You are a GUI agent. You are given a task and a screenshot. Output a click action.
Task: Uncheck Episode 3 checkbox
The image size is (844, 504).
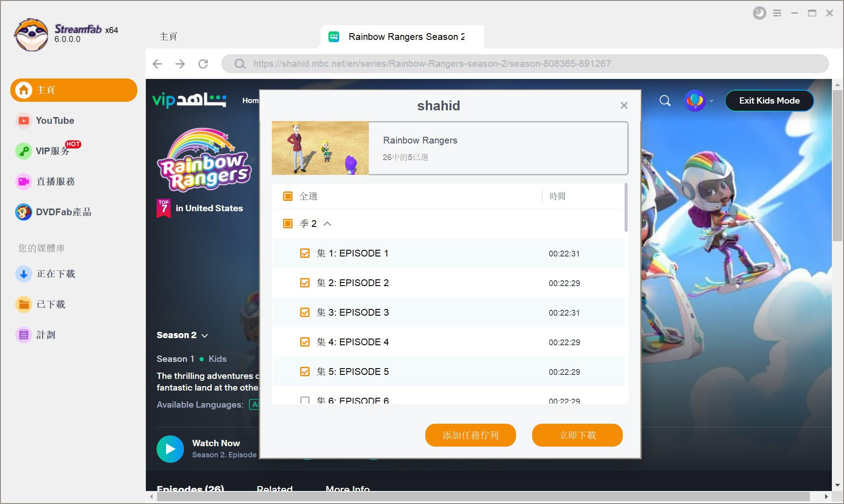pos(305,313)
